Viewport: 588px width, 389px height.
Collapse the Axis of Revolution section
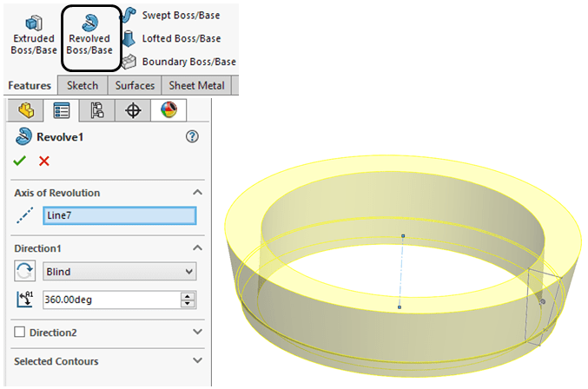[197, 193]
